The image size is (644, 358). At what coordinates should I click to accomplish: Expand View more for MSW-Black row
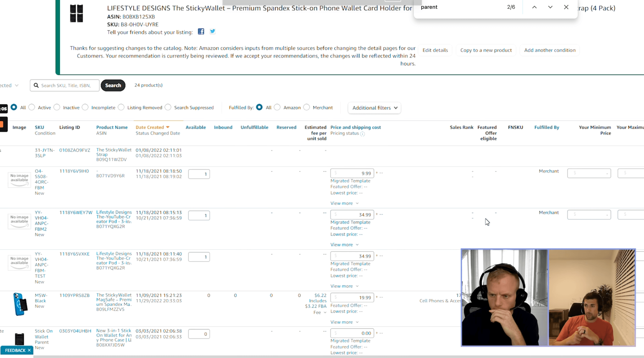click(344, 322)
